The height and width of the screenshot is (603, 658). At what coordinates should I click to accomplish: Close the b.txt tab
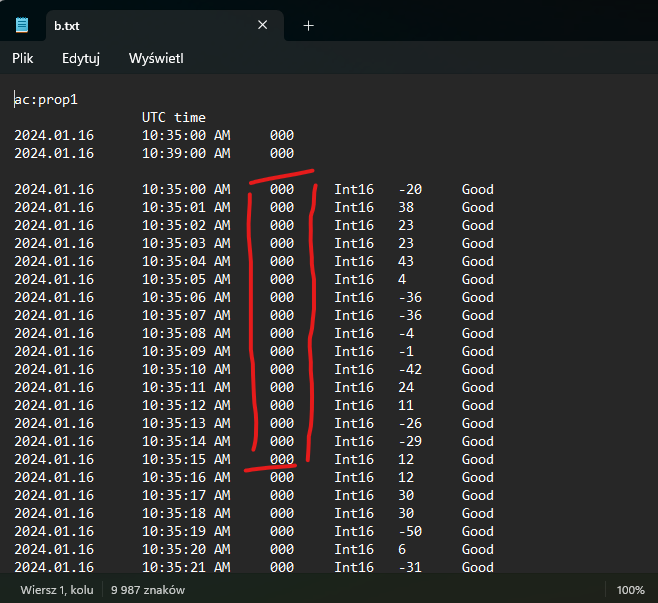(264, 26)
